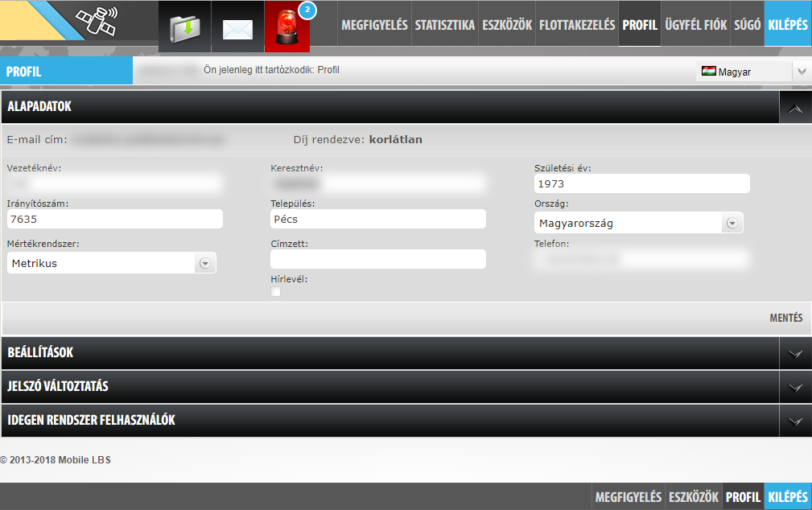The height and width of the screenshot is (510, 812).
Task: Open the Statisztika menu item
Action: [445, 25]
